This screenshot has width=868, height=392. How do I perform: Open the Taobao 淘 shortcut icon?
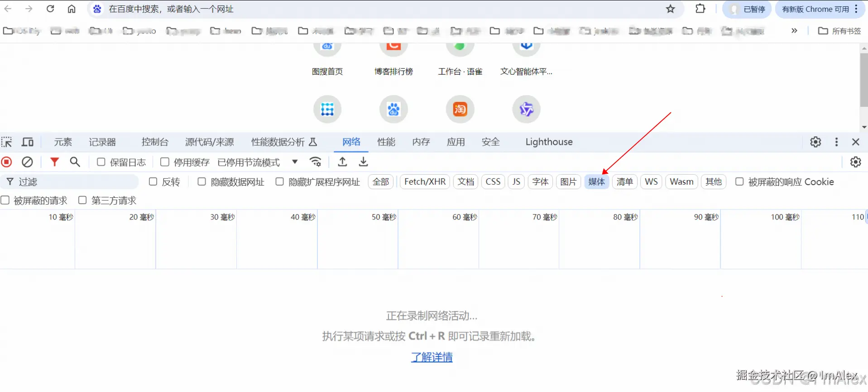[x=460, y=109]
